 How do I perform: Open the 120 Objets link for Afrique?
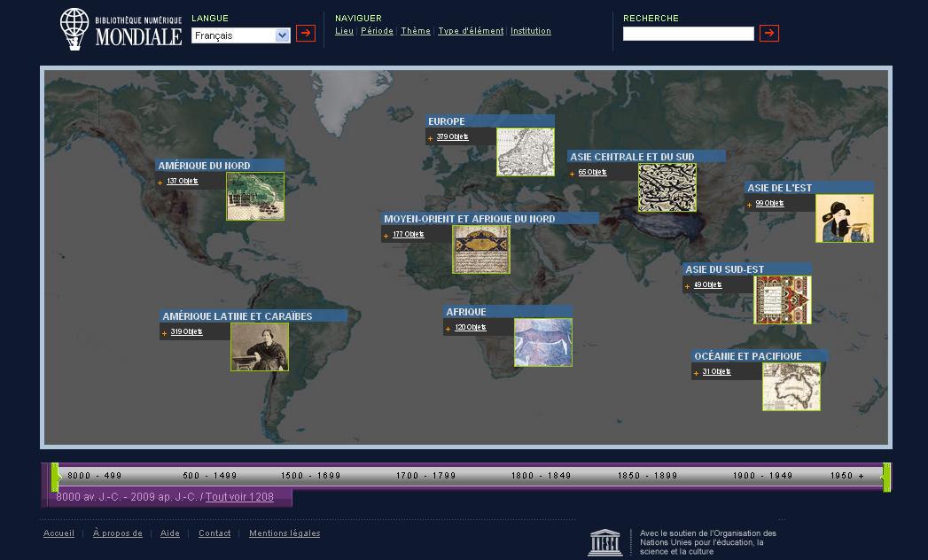471,327
